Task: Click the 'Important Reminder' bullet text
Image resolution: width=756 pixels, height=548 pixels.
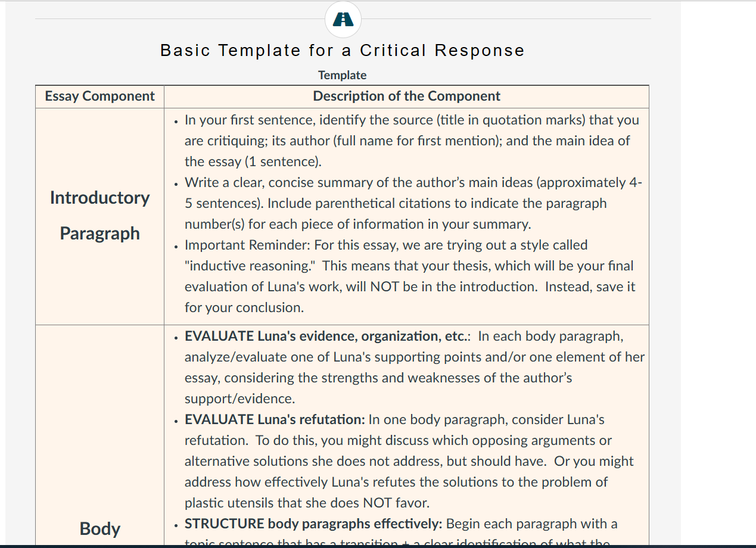Action: tap(409, 276)
